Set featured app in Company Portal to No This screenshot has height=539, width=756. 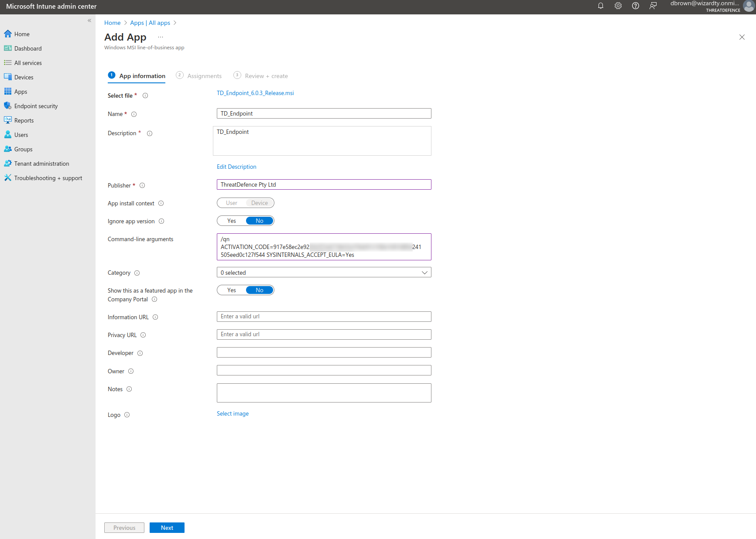(260, 290)
